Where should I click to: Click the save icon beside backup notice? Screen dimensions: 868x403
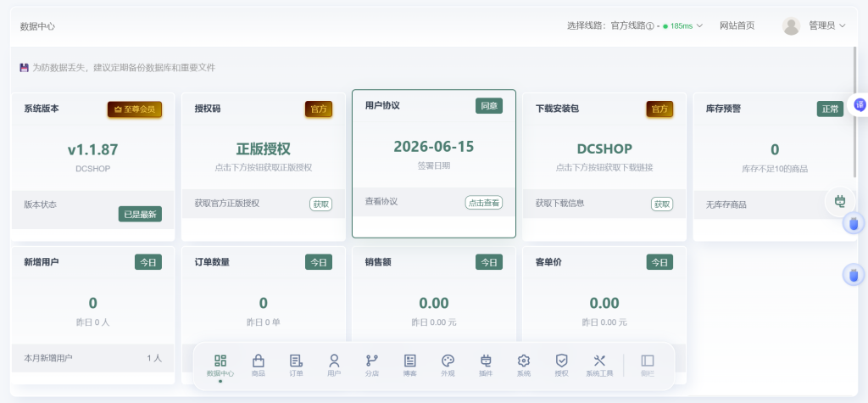point(24,68)
